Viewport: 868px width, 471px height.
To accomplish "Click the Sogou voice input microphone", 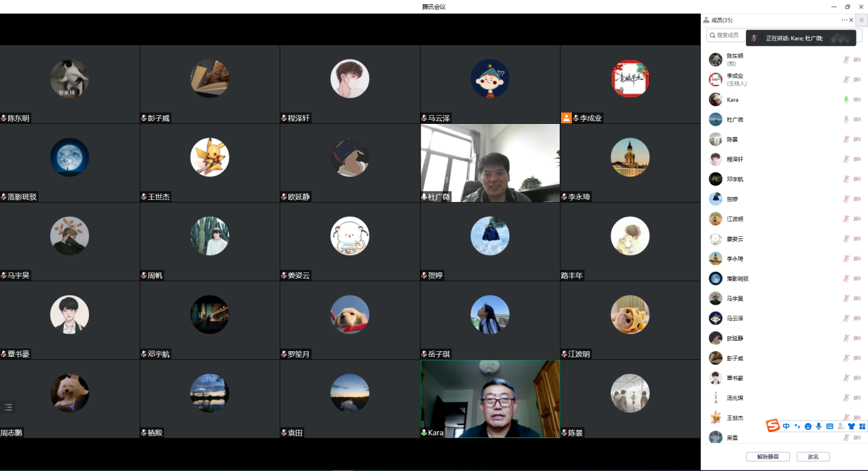I will pyautogui.click(x=819, y=427).
